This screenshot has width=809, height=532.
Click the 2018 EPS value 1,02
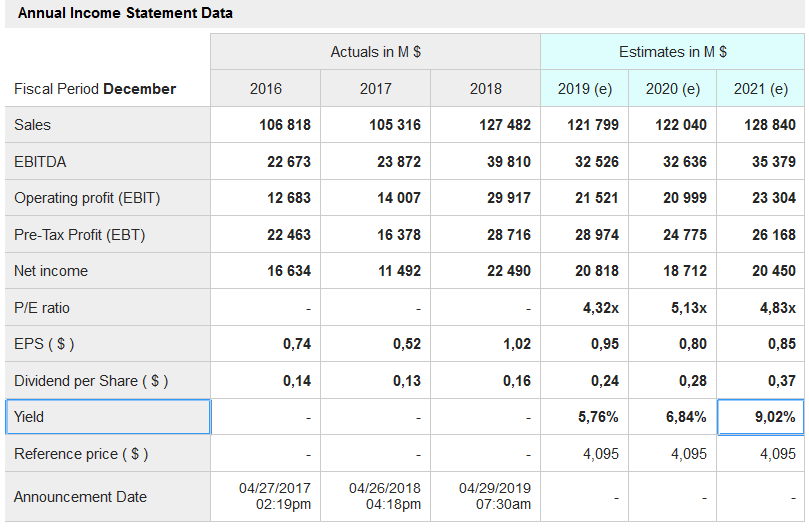pyautogui.click(x=515, y=344)
